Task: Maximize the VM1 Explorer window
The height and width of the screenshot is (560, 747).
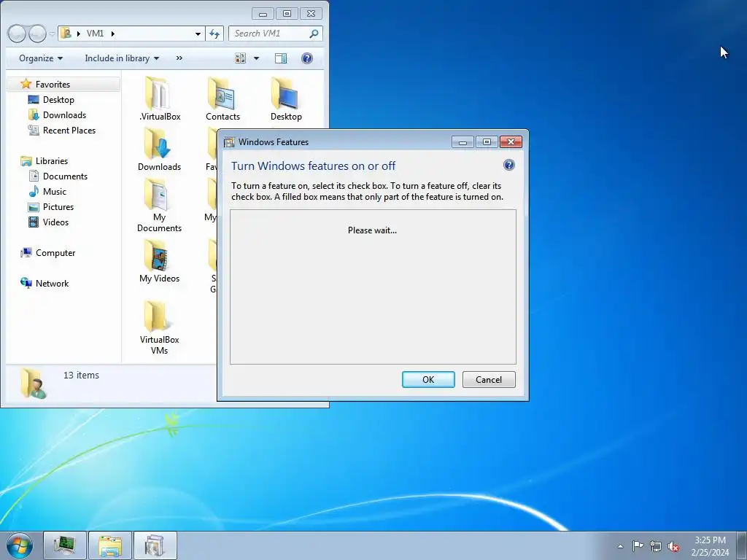Action: tap(287, 14)
